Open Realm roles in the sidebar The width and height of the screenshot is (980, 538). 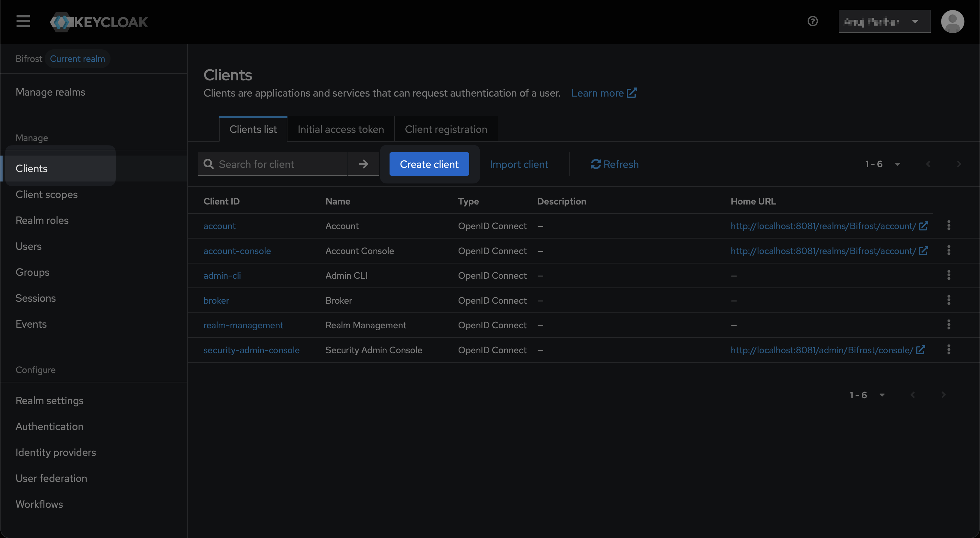[x=42, y=220]
